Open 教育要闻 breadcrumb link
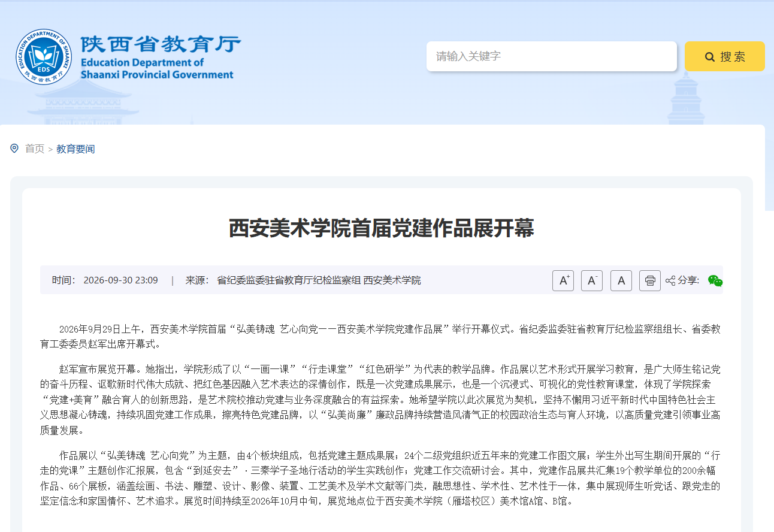 click(x=75, y=149)
